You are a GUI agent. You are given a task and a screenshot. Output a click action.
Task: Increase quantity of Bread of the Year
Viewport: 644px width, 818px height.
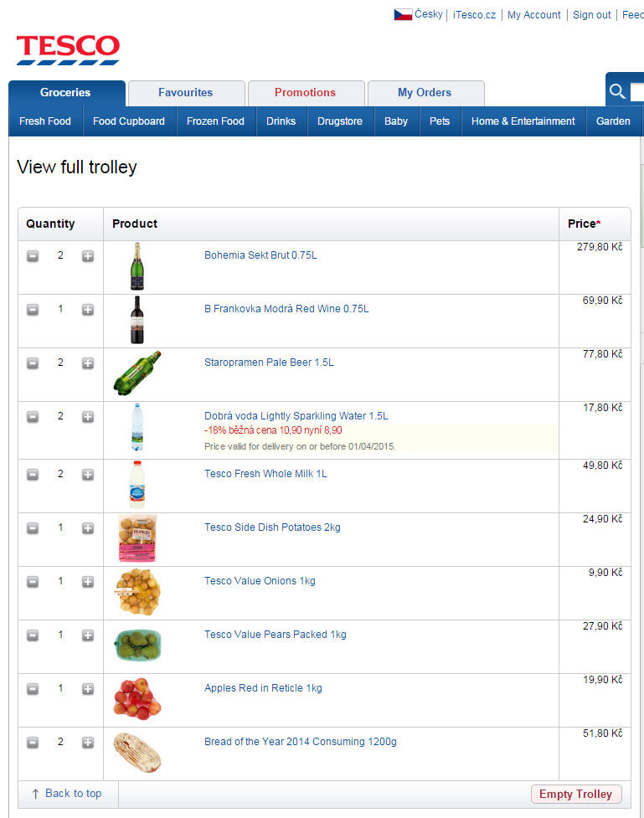(x=88, y=743)
